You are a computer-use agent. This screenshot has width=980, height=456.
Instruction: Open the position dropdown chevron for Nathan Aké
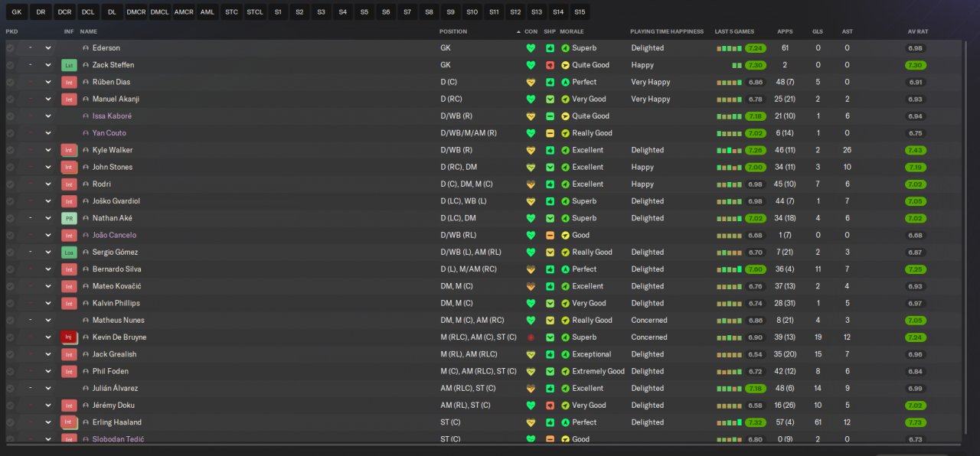click(x=47, y=218)
